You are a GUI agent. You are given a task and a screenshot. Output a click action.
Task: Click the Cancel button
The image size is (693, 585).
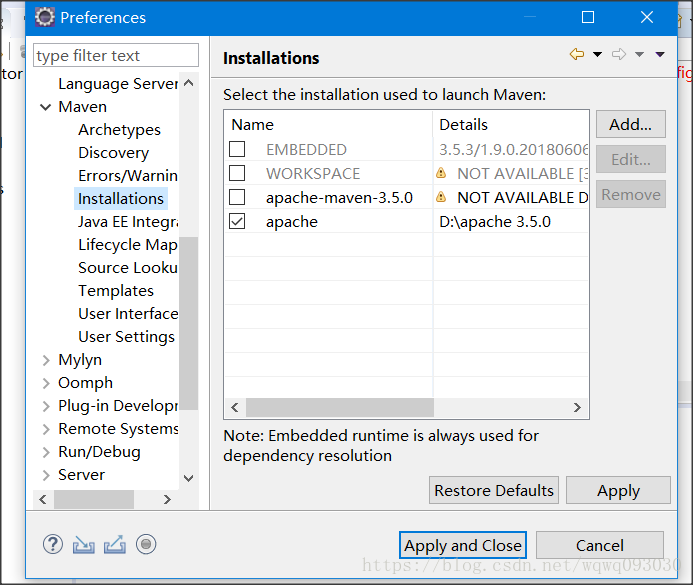pos(600,545)
